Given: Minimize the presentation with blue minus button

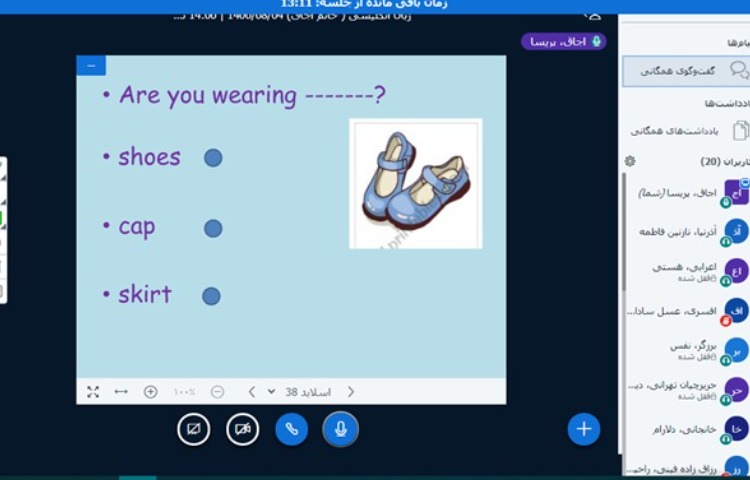Looking at the screenshot, I should point(91,66).
